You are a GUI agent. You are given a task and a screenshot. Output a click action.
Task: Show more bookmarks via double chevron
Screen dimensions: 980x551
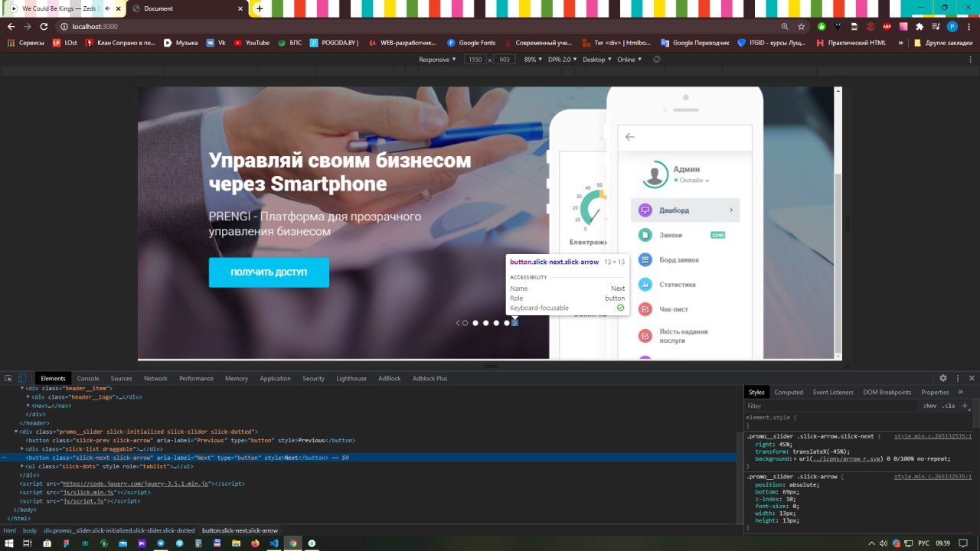point(900,43)
